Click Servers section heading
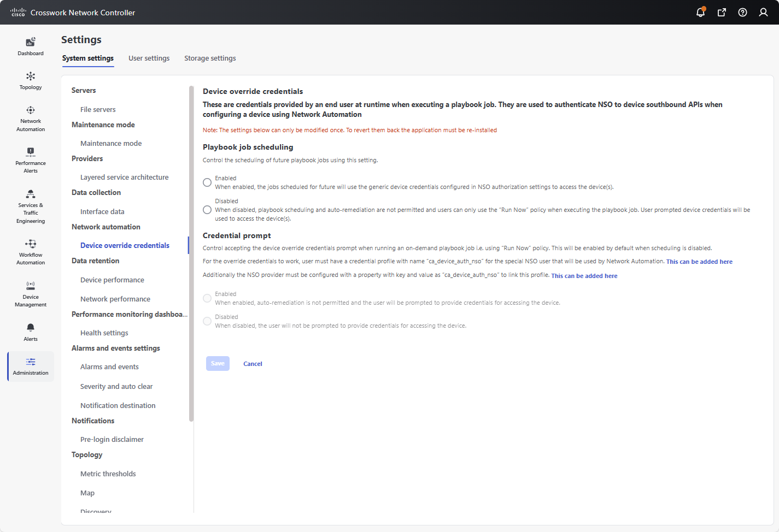This screenshot has width=779, height=532. 84,90
